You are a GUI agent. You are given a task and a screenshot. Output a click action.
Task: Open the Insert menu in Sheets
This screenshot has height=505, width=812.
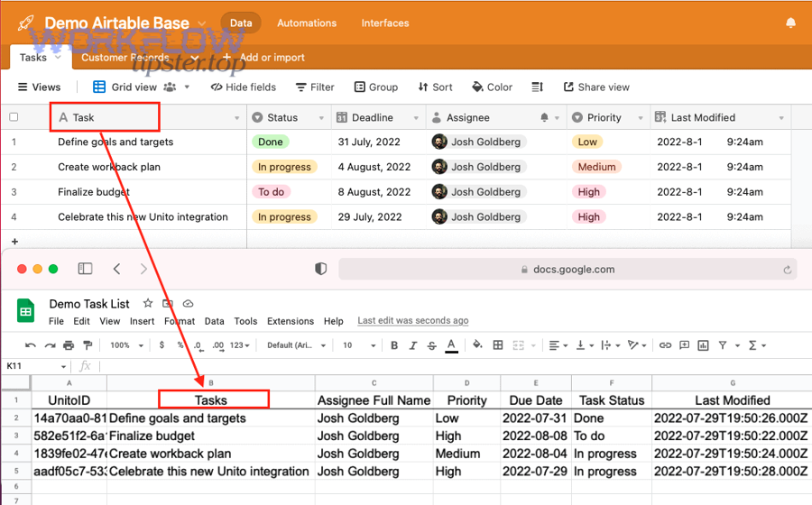(x=142, y=321)
